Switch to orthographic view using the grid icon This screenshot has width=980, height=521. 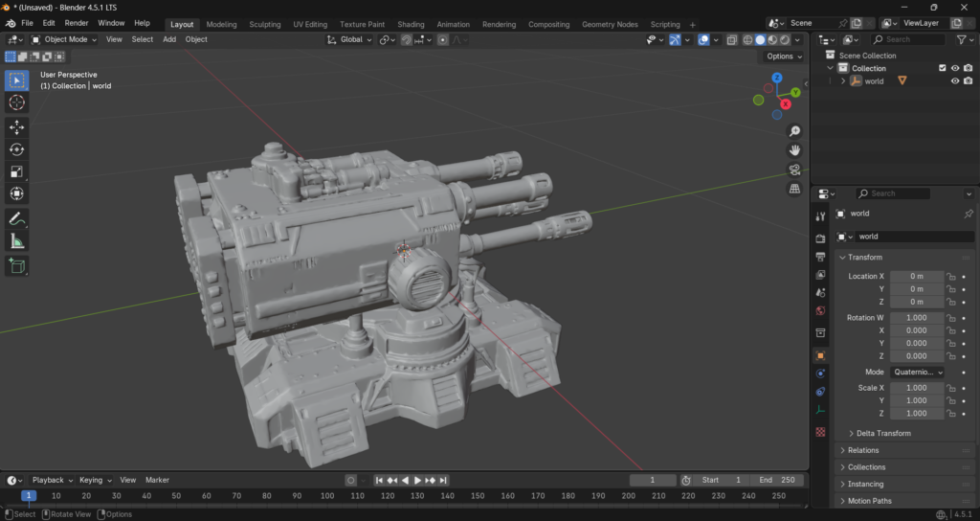pyautogui.click(x=794, y=189)
